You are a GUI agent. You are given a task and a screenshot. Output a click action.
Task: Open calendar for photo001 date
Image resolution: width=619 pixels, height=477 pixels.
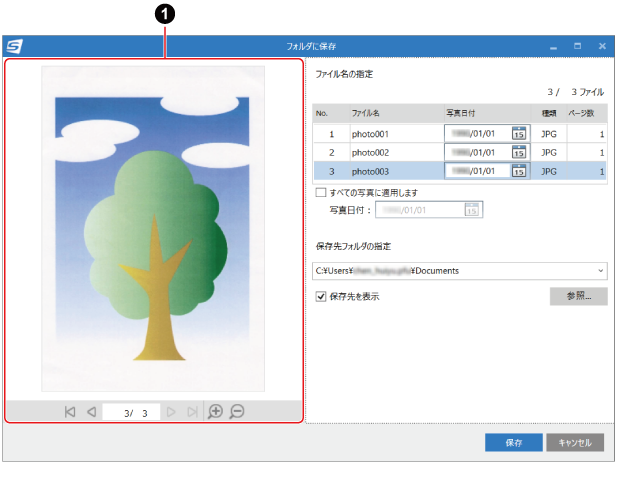pyautogui.click(x=519, y=133)
